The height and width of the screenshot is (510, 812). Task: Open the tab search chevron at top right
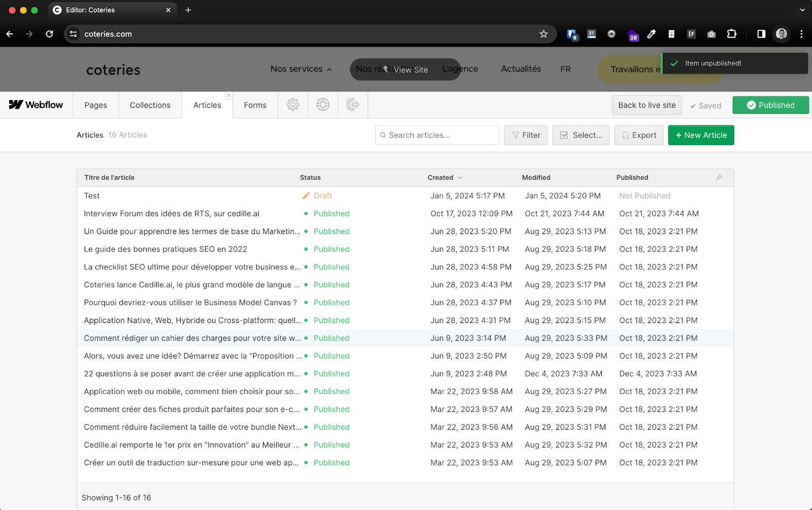coord(802,10)
